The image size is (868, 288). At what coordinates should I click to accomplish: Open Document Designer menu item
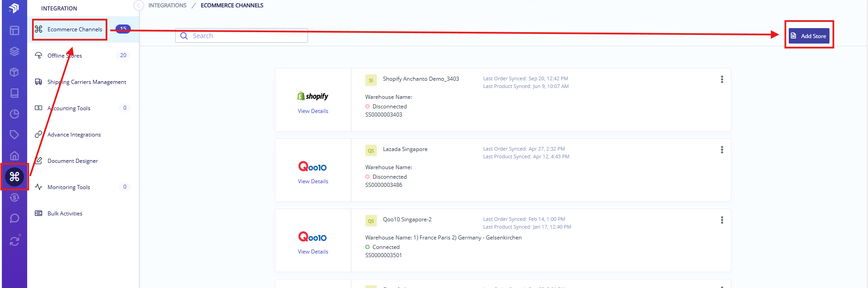pyautogui.click(x=83, y=161)
